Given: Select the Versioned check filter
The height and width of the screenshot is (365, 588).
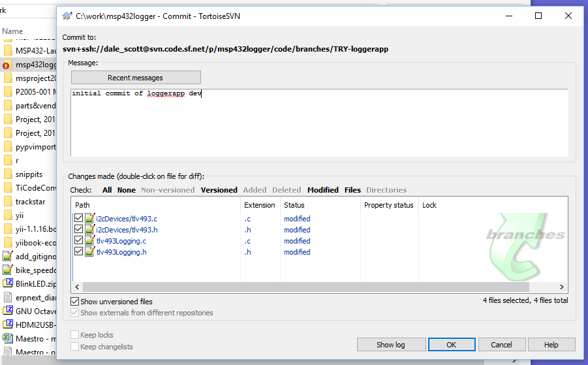Looking at the screenshot, I should coord(219,190).
